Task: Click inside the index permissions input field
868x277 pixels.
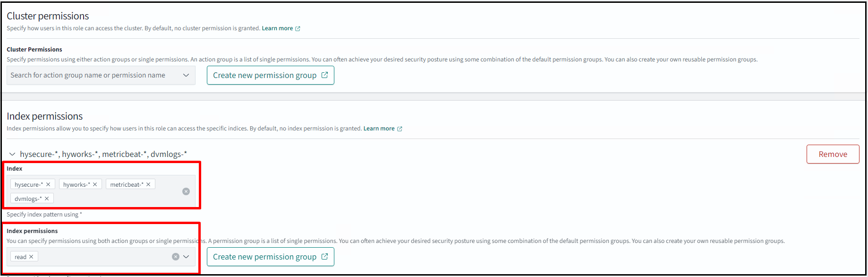Action: point(104,257)
